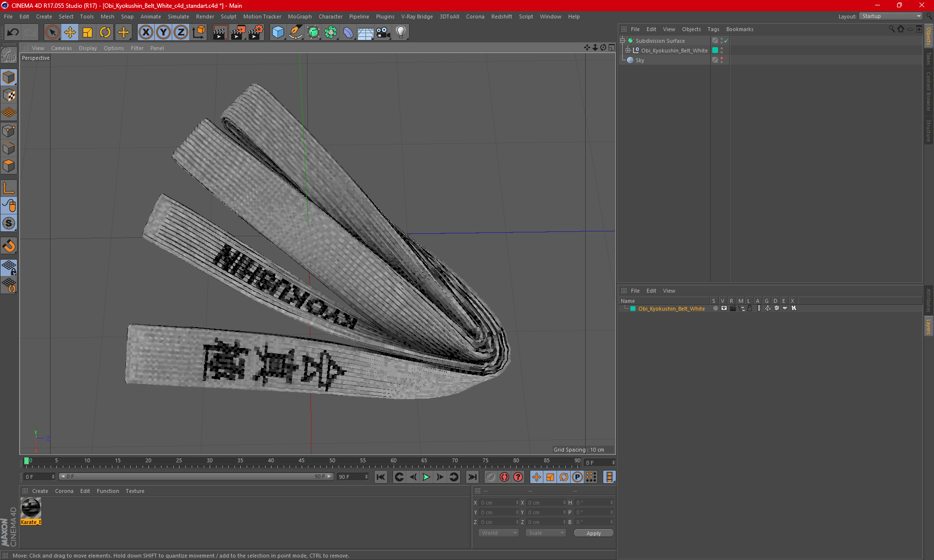Switch to Polygons mode
This screenshot has height=560, width=934.
coord(9,166)
